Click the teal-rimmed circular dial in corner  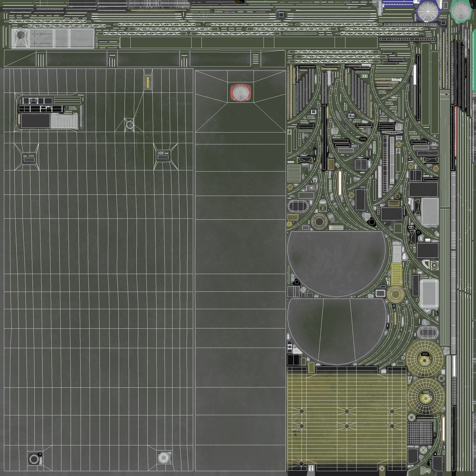(461, 11)
